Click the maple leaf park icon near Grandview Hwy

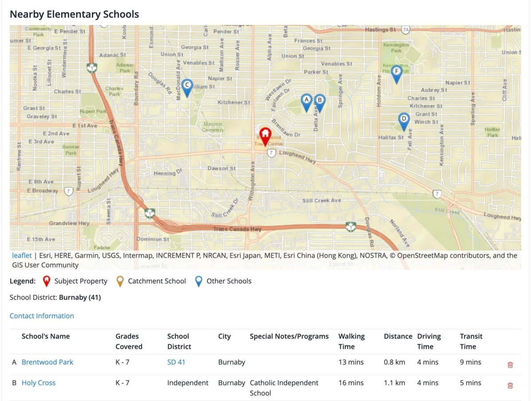pyautogui.click(x=149, y=214)
